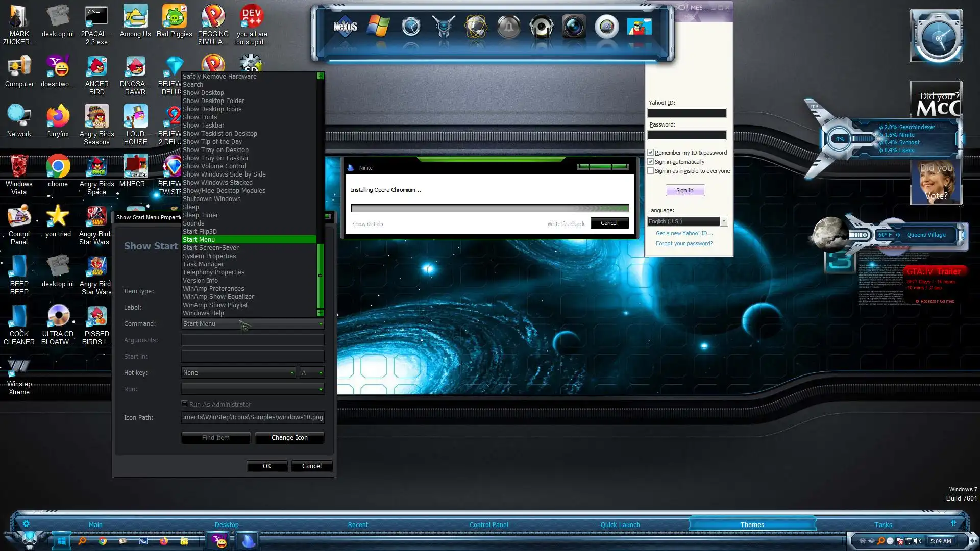Click the globe icon in the Nexus dock
Image resolution: width=980 pixels, height=551 pixels.
pos(476,27)
